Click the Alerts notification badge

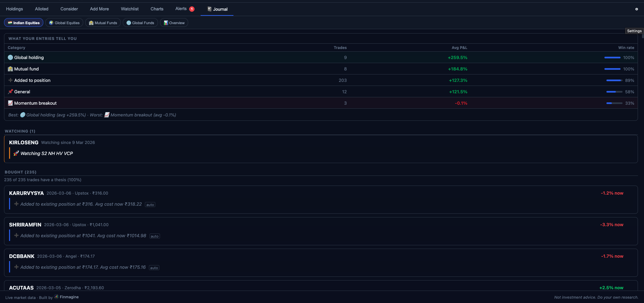click(192, 9)
